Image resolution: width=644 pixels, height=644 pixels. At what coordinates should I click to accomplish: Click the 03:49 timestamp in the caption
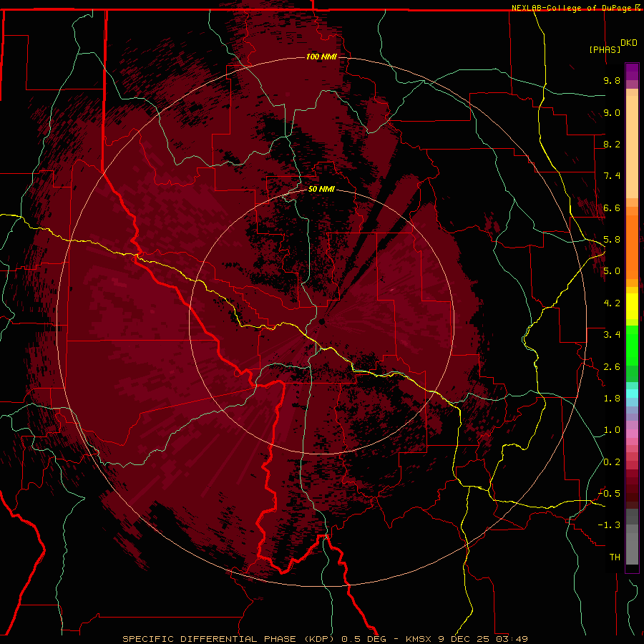click(x=512, y=639)
